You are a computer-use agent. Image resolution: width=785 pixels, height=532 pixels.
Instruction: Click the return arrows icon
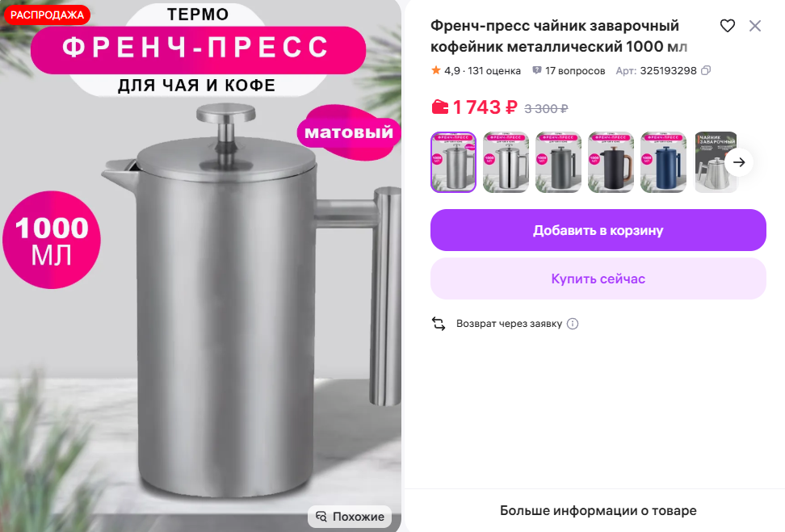coord(439,324)
